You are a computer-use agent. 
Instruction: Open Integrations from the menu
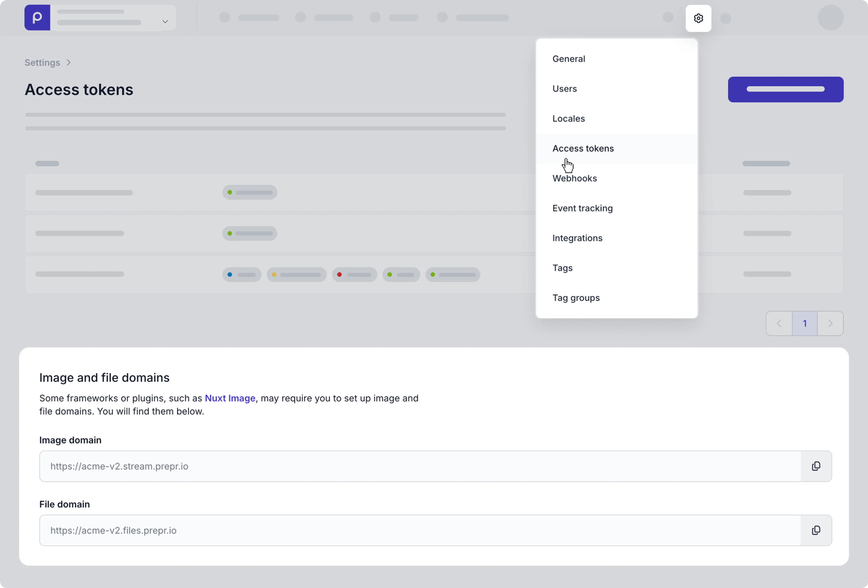pos(577,238)
